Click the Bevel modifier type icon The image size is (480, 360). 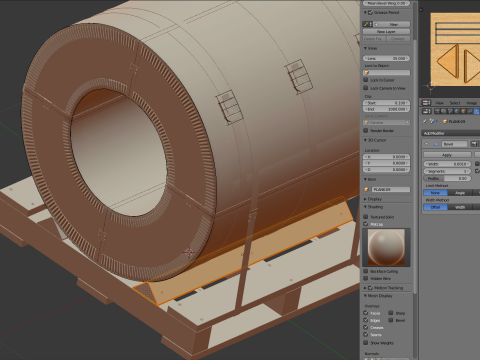tap(436, 144)
